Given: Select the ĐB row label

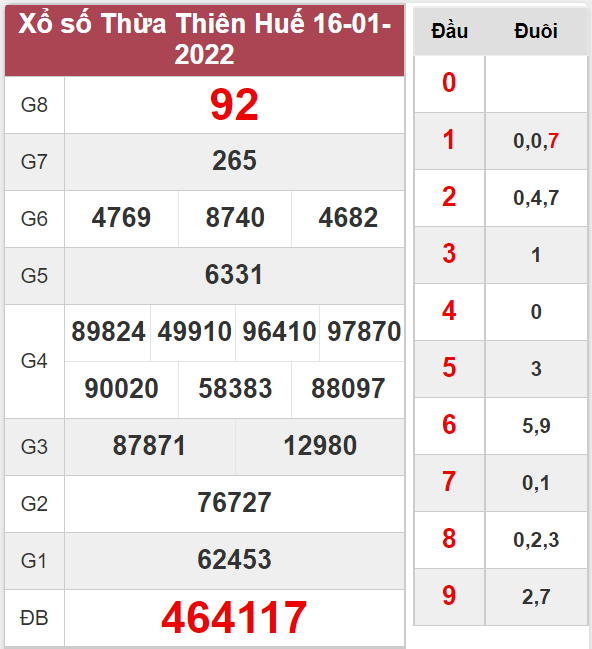Looking at the screenshot, I should tap(34, 618).
